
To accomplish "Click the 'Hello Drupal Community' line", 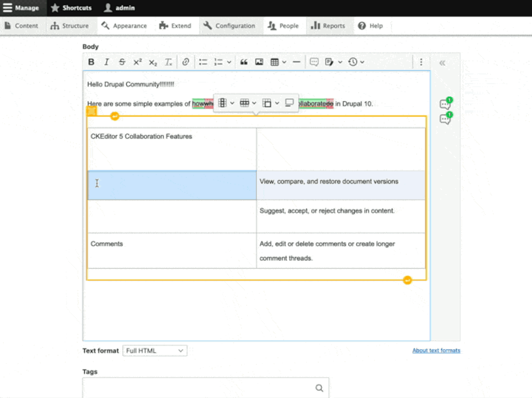I will pos(131,84).
